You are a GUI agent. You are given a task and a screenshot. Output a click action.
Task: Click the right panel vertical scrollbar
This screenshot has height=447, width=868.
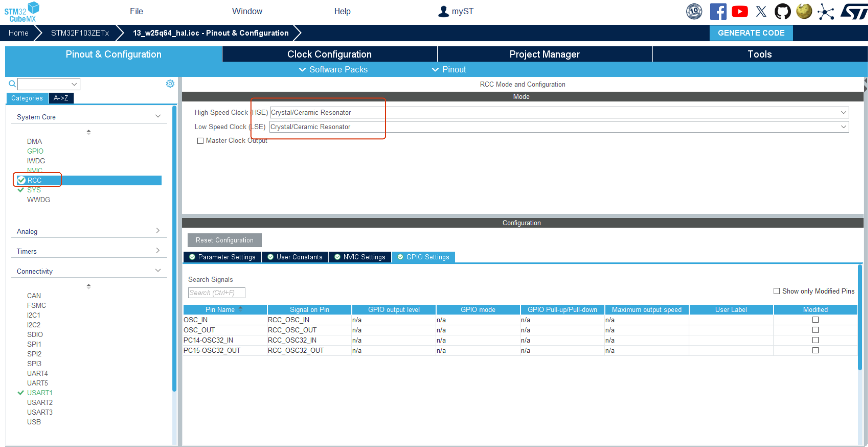(860, 317)
